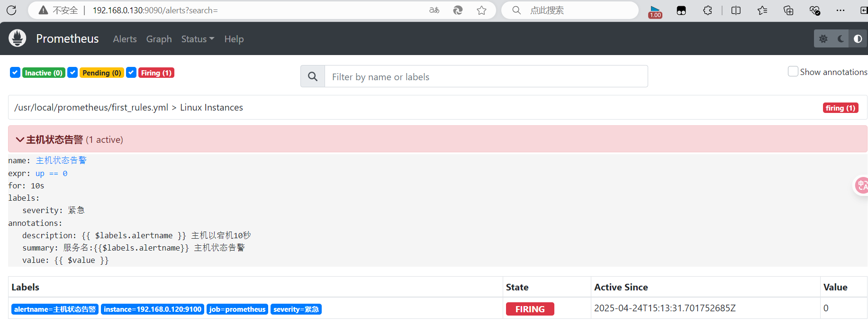This screenshot has height=326, width=868.
Task: Open the expression link up == 0
Action: (51, 173)
